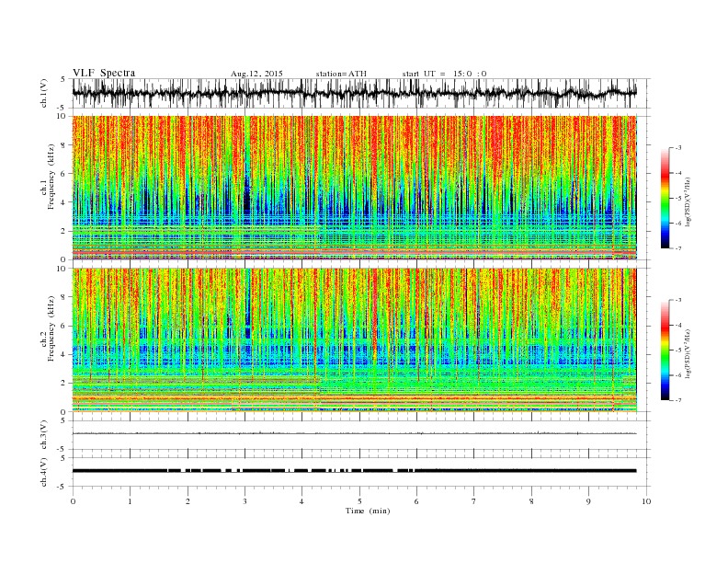Click the ch.2 spectrogram color bar

[x=665, y=350]
